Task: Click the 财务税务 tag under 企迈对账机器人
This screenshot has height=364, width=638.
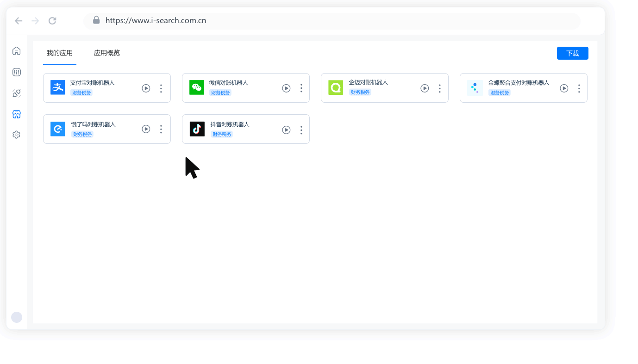Action: (360, 93)
